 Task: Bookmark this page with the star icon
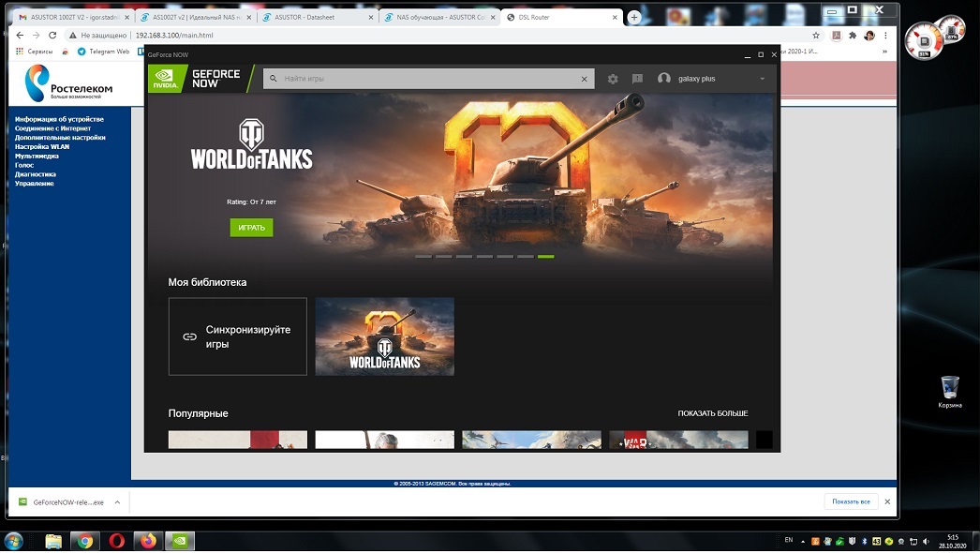tap(816, 36)
